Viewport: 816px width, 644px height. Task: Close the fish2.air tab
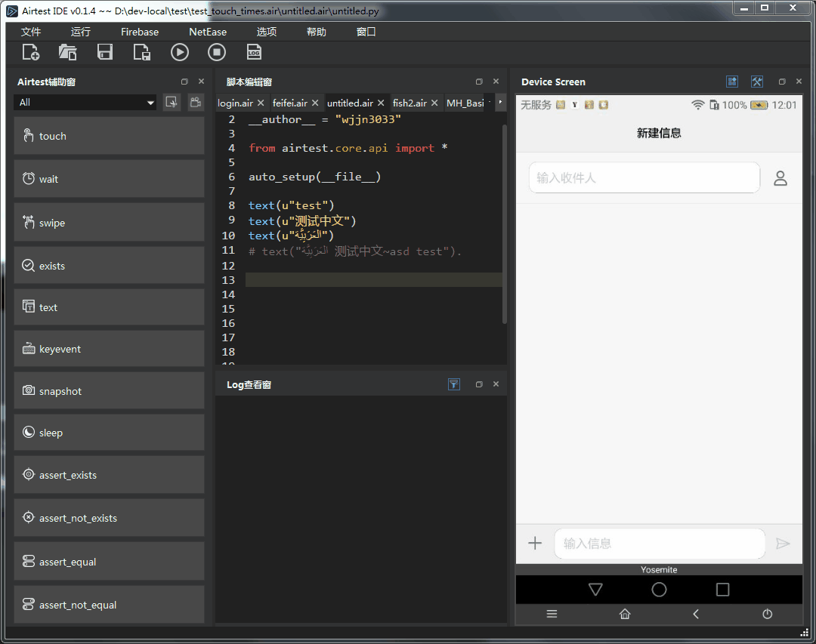pos(434,103)
